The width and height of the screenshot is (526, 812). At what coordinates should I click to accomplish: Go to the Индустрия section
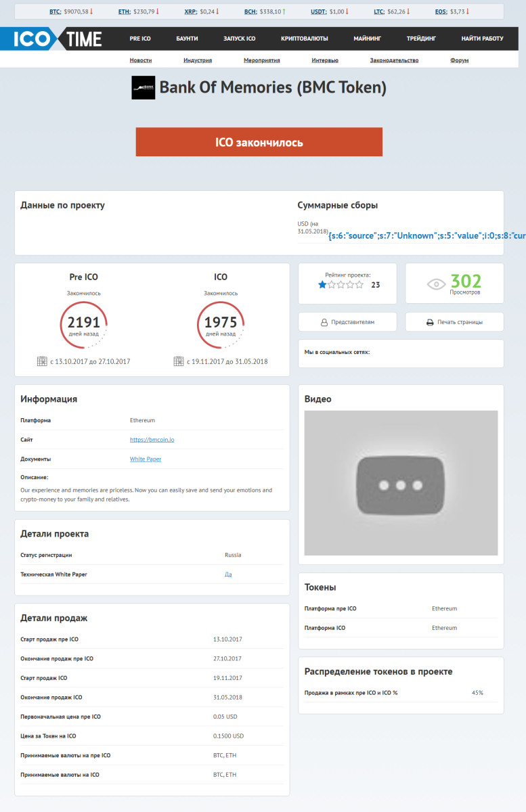coord(198,60)
